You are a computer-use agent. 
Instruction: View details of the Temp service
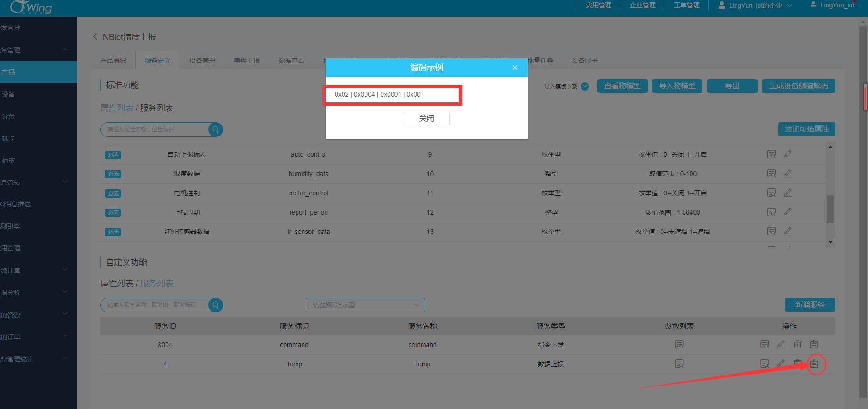(x=765, y=364)
